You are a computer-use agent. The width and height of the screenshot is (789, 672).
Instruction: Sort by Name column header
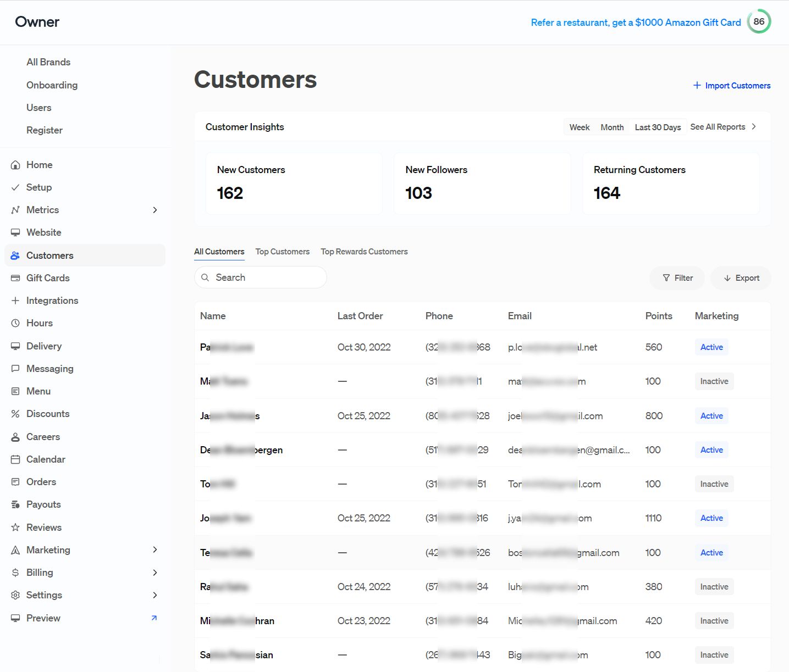[x=213, y=316]
